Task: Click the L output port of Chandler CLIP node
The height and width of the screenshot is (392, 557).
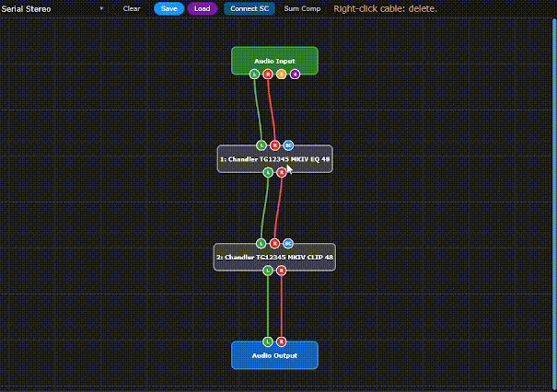Action: [268, 271]
